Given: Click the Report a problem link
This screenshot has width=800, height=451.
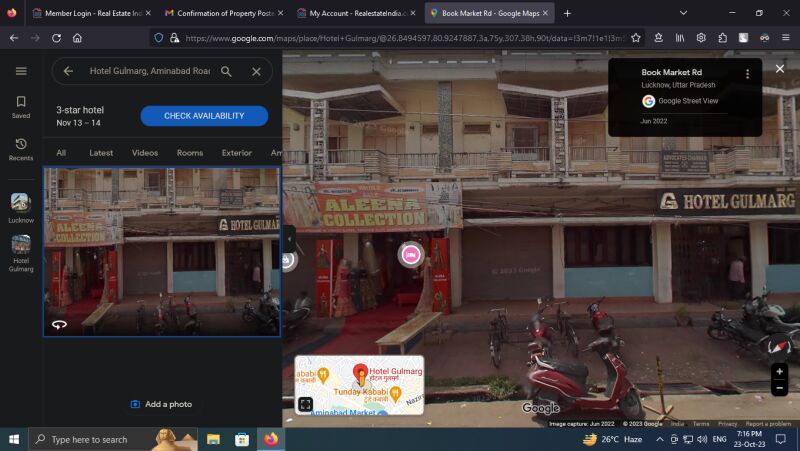Looking at the screenshot, I should coord(768,424).
